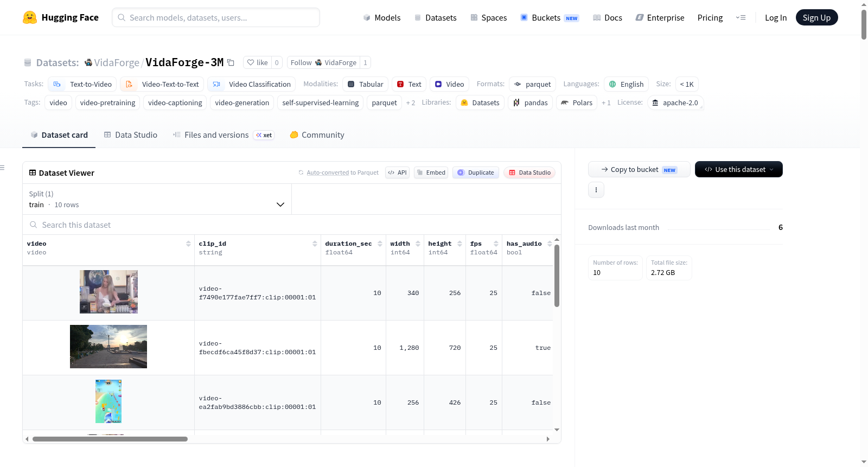The width and height of the screenshot is (868, 467).
Task: Click the API button in Dataset Viewer
Action: 397,172
